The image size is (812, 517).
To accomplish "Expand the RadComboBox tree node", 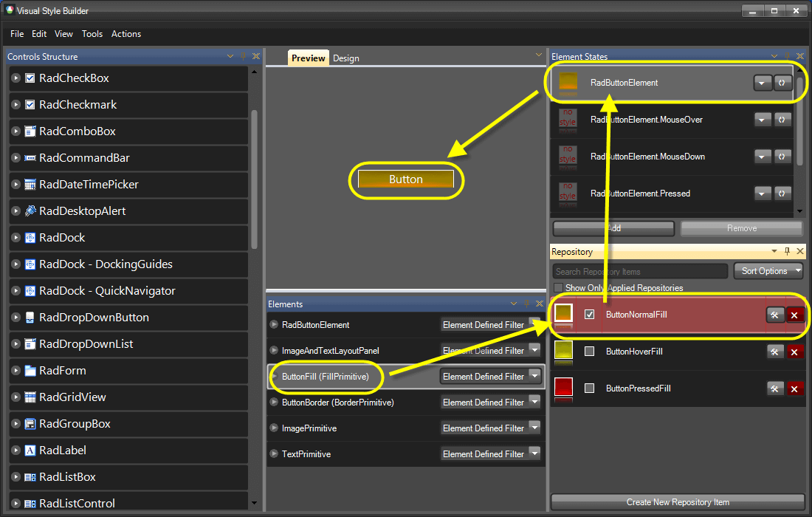I will pyautogui.click(x=15, y=131).
